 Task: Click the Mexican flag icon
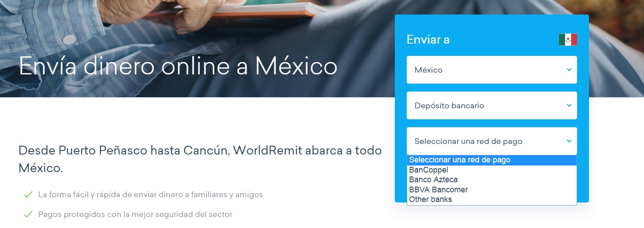coord(568,40)
